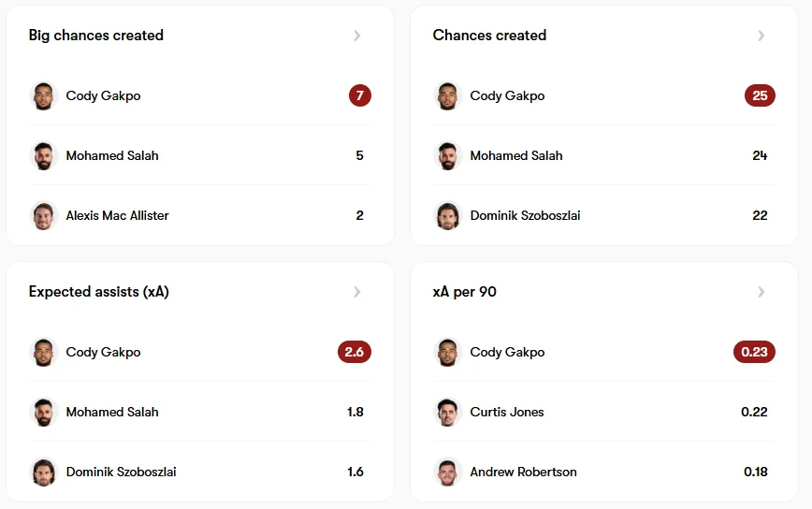Screen dimensions: 812x509
Task: Click Dominik Szoboszlai's avatar in Chances created
Action: point(448,215)
